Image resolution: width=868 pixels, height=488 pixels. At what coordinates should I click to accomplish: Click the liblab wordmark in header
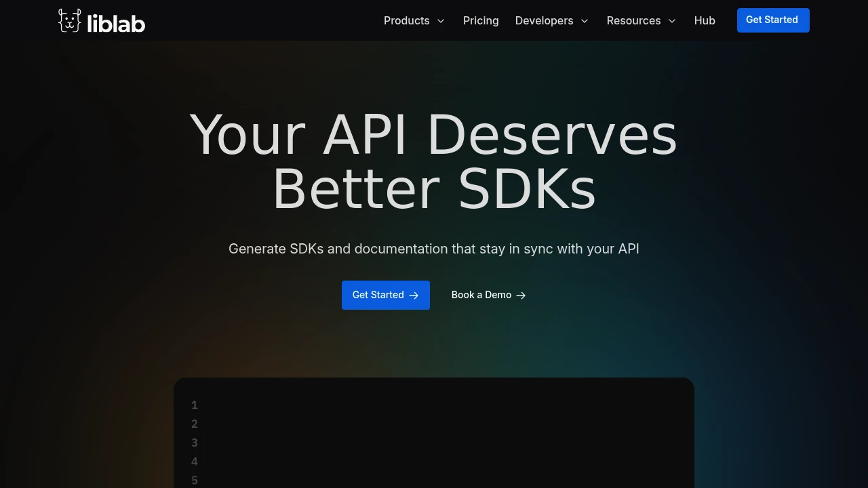[x=116, y=24]
